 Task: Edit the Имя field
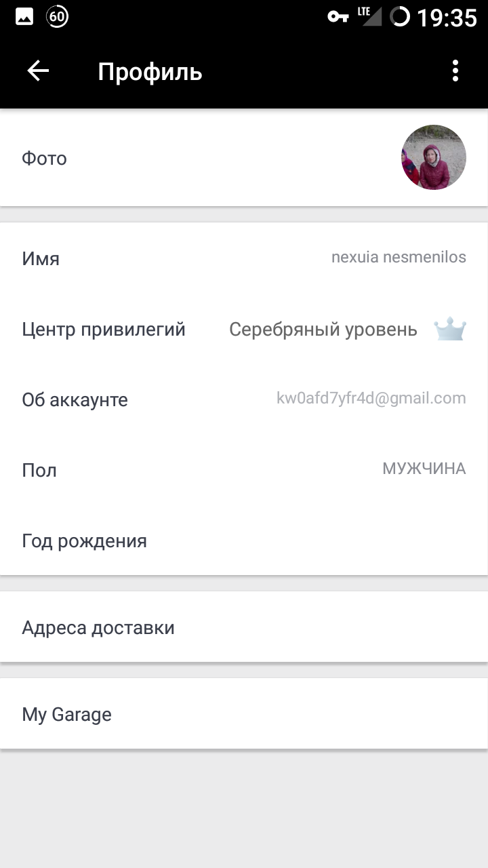coord(244,258)
